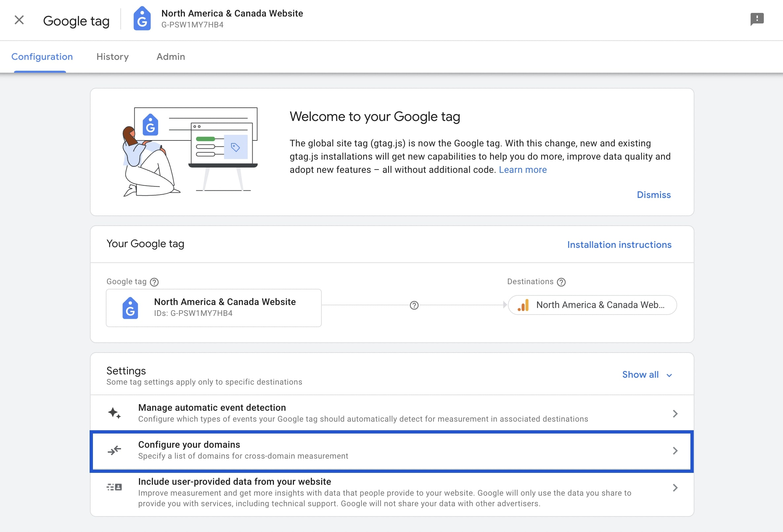Follow the Learn more link
The image size is (783, 532).
pos(522,170)
